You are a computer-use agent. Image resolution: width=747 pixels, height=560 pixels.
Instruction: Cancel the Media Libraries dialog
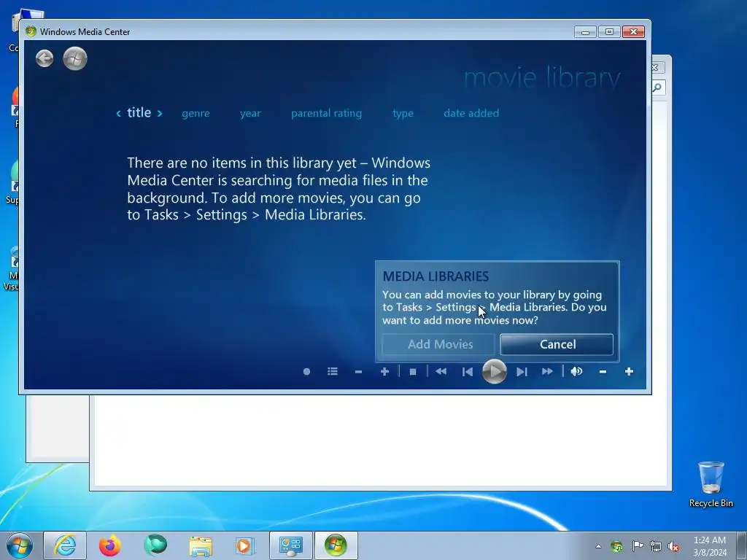click(557, 344)
